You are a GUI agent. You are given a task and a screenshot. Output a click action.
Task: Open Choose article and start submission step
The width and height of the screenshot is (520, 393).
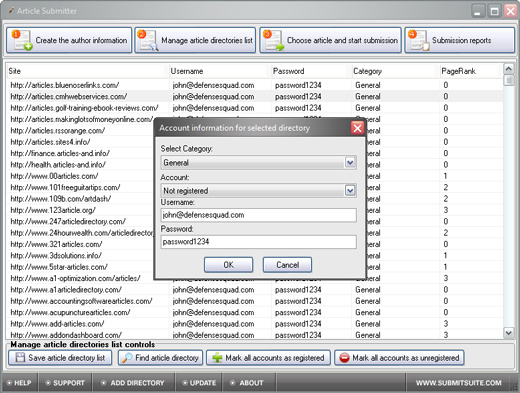330,40
